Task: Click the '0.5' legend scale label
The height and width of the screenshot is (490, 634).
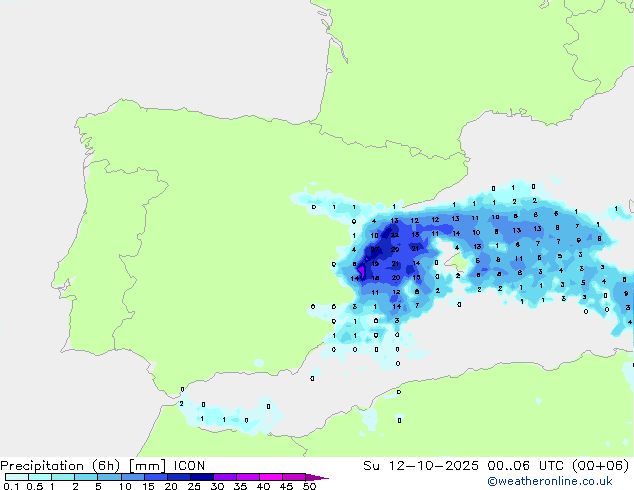Action: (x=34, y=486)
